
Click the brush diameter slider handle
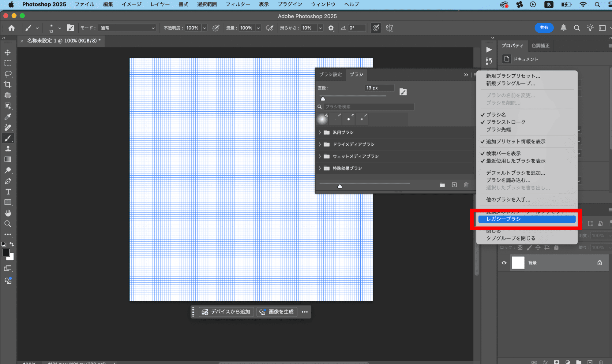[323, 99]
